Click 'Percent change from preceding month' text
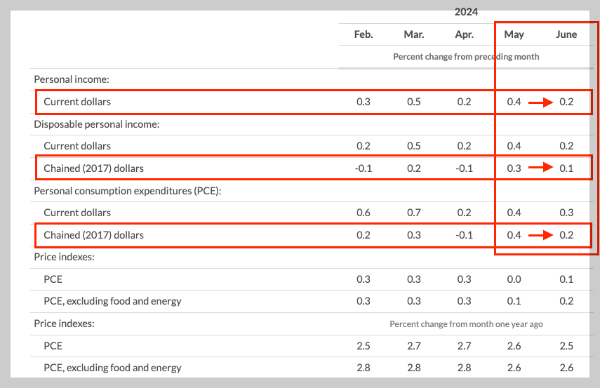Viewport: 600px width, 388px height. 466,57
